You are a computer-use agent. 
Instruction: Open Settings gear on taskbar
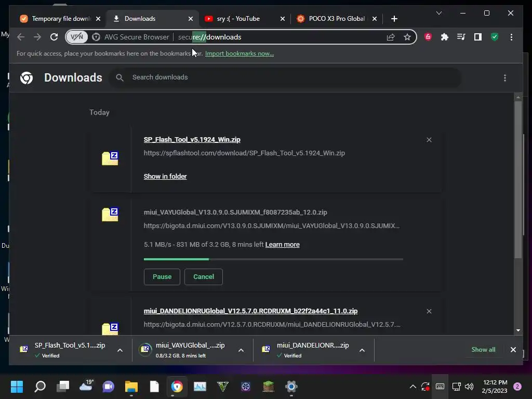pos(291,387)
